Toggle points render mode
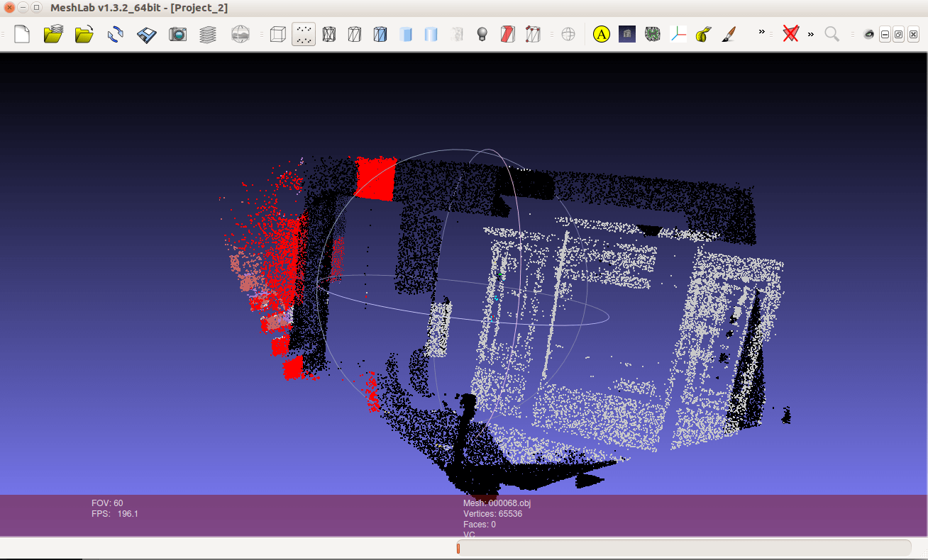Image resolution: width=928 pixels, height=560 pixels. (304, 34)
